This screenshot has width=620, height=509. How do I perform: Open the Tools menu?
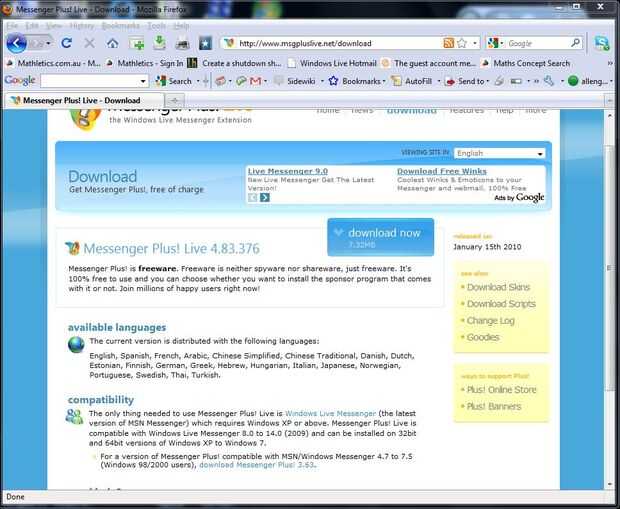pyautogui.click(x=157, y=26)
